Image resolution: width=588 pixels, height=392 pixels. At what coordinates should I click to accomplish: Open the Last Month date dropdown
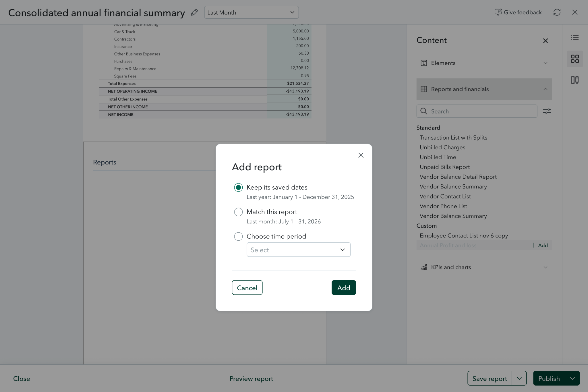click(x=251, y=12)
